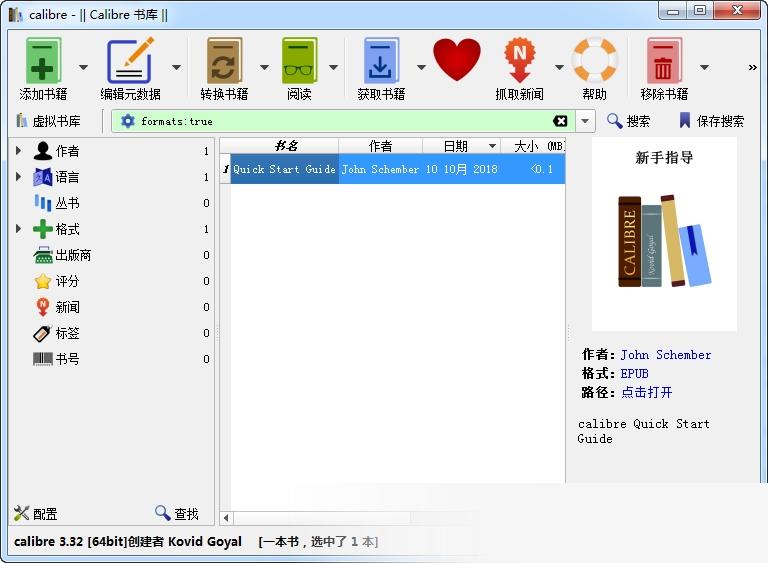Sort by Date (日期) column header
The width and height of the screenshot is (768, 563).
click(461, 146)
